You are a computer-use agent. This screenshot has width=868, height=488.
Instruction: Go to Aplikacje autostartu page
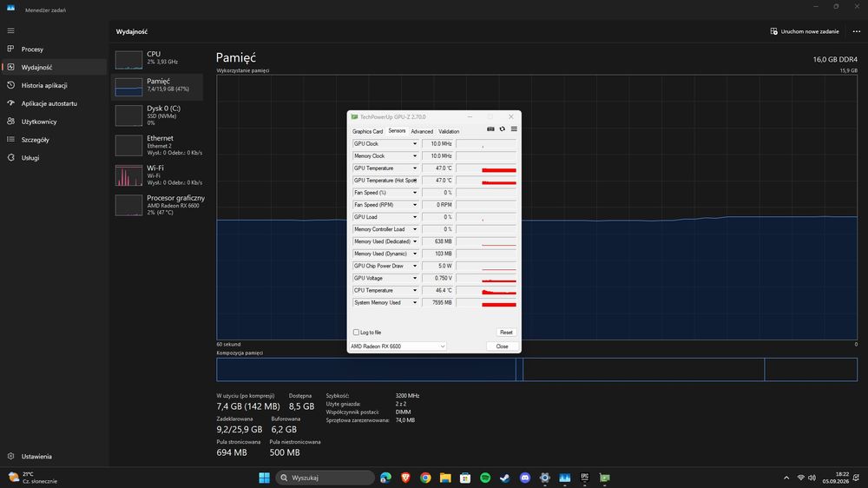click(x=54, y=103)
